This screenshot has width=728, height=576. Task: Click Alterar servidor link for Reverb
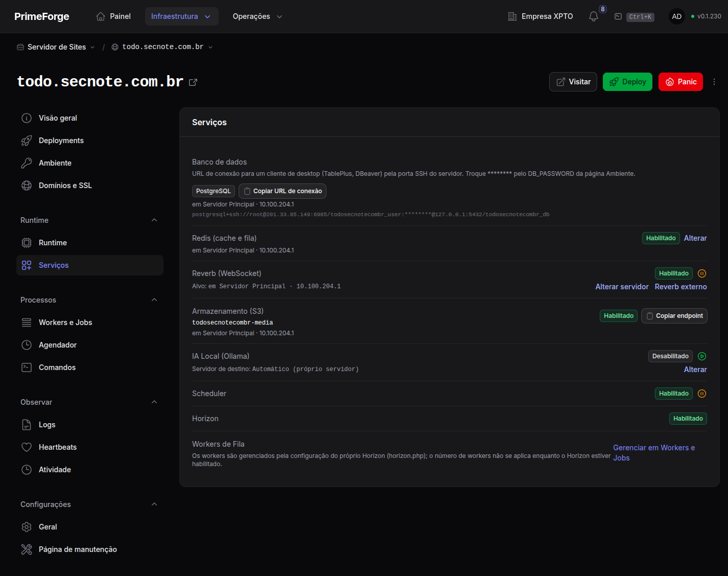pyautogui.click(x=622, y=287)
